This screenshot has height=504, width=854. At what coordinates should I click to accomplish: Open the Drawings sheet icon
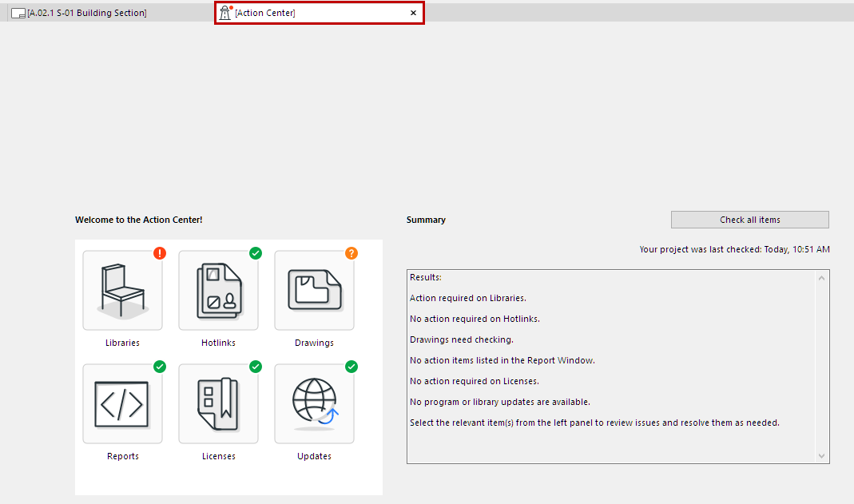pos(314,290)
